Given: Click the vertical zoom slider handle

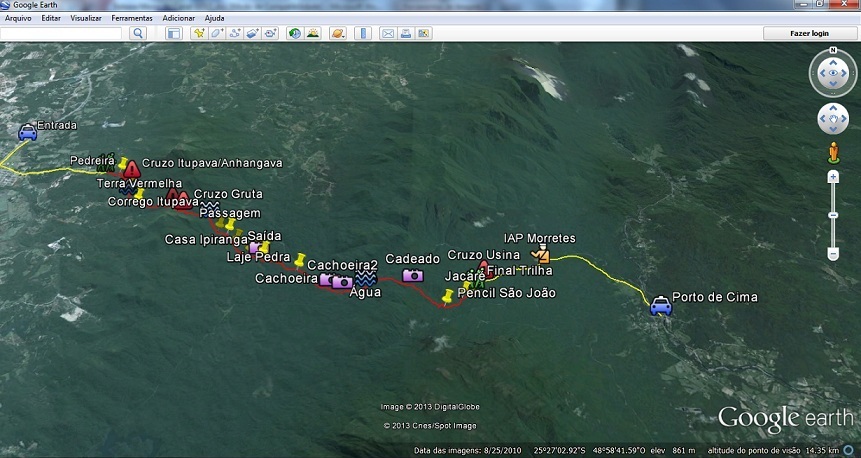Looking at the screenshot, I should click(833, 215).
